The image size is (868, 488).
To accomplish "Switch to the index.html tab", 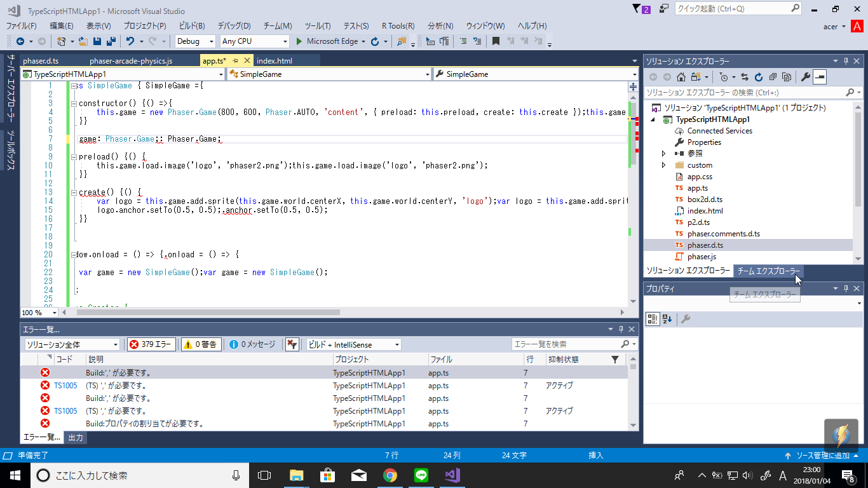I will (275, 61).
